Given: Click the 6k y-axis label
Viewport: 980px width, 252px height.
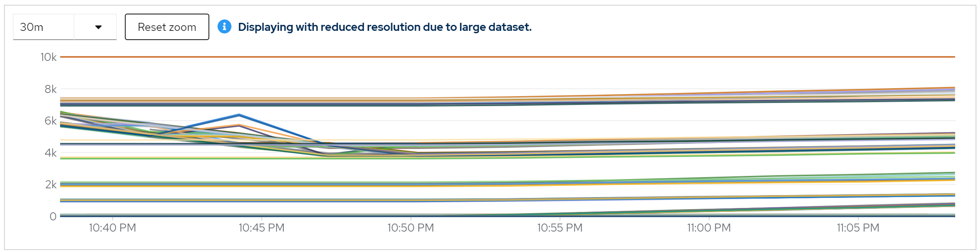Looking at the screenshot, I should (x=50, y=121).
